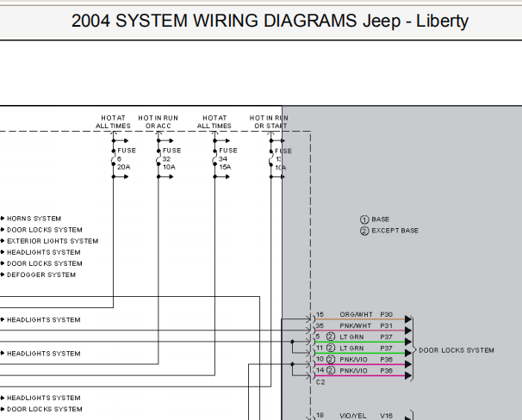Click "HEADLIGHTS SYSTEM" directly under EXTERIOR LIGHTS SYSTEM
This screenshot has width=522, height=420.
44,252
